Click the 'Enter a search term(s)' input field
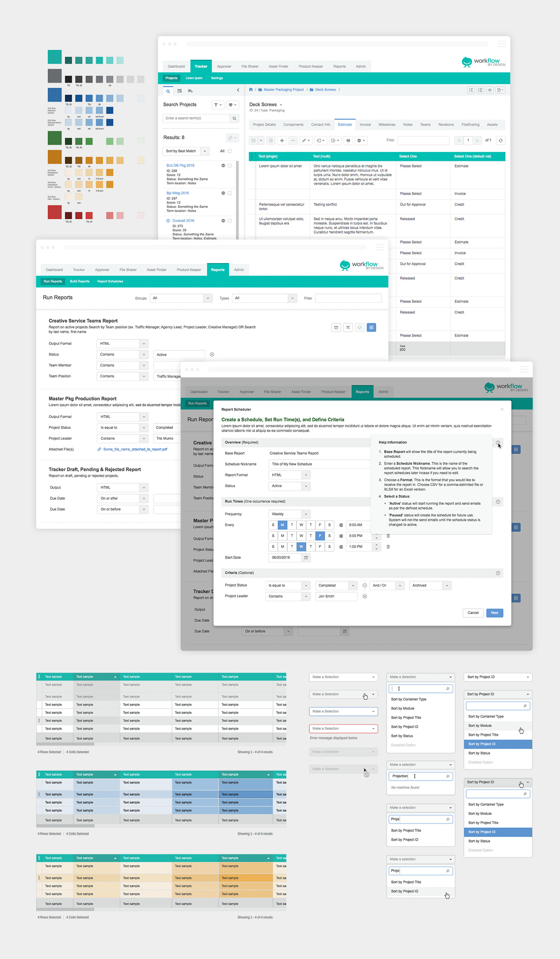 [x=196, y=118]
